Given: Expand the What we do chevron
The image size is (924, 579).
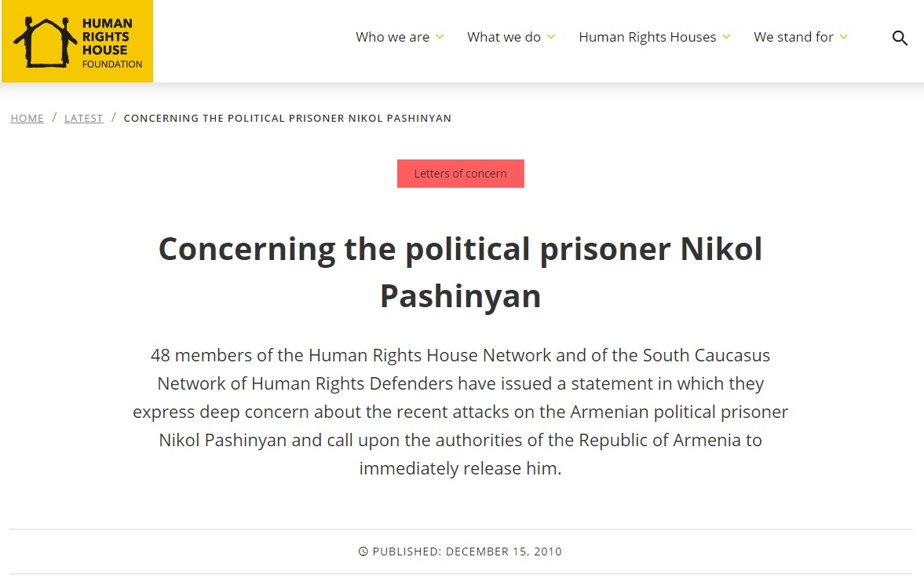Looking at the screenshot, I should [x=551, y=37].
